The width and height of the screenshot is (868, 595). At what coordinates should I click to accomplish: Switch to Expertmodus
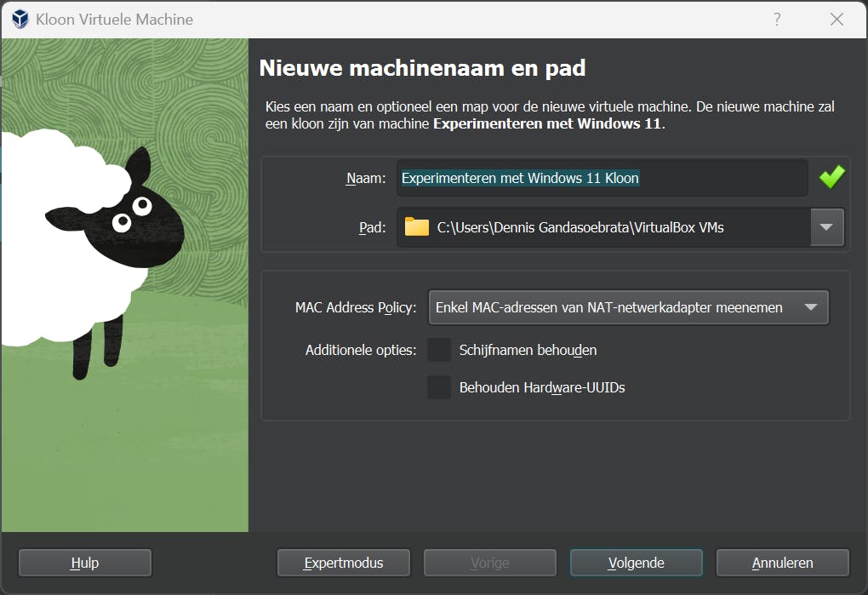click(x=343, y=563)
